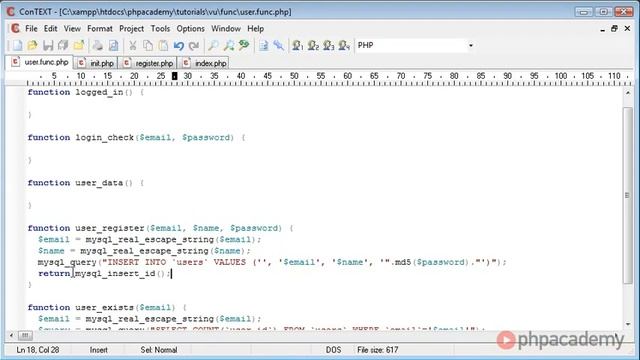The height and width of the screenshot is (360, 640).
Task: Click the horizontal scrollbar left arrow
Action: (x=11, y=336)
